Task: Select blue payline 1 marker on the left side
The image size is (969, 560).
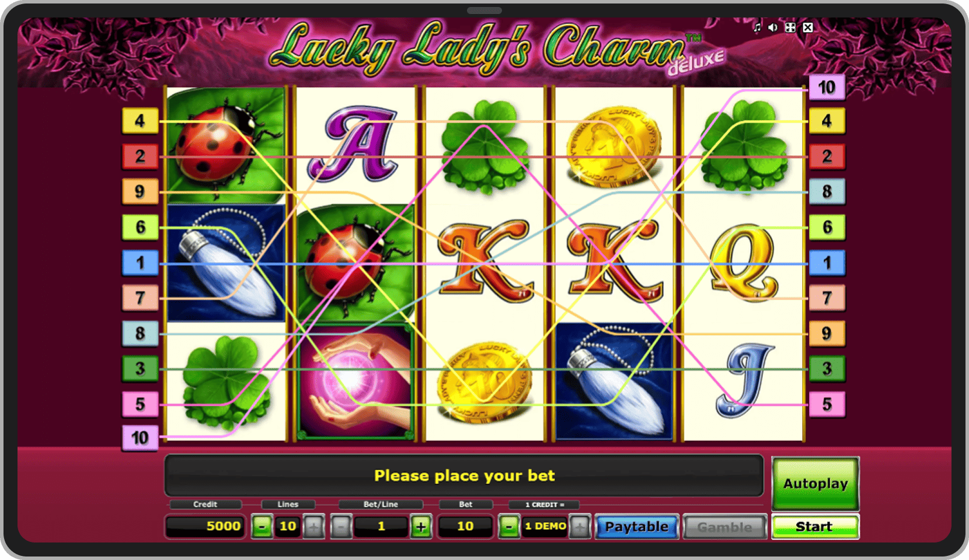Action: coord(140,262)
